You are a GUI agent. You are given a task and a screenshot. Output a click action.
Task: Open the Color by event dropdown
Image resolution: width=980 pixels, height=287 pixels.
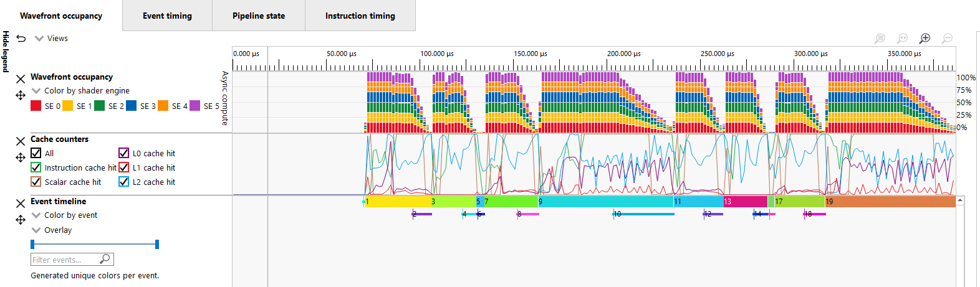pos(65,215)
